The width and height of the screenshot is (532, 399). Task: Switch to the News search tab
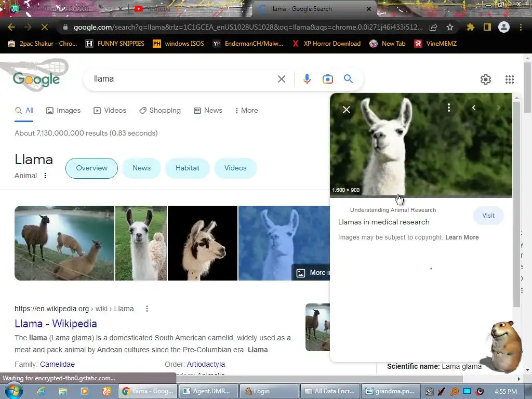click(x=208, y=111)
